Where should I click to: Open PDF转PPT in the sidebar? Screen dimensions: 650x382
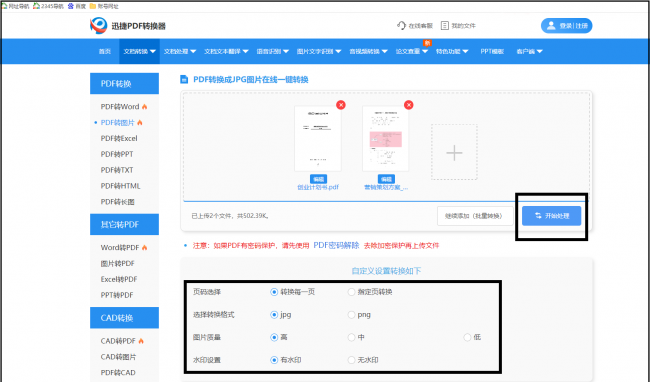point(117,154)
